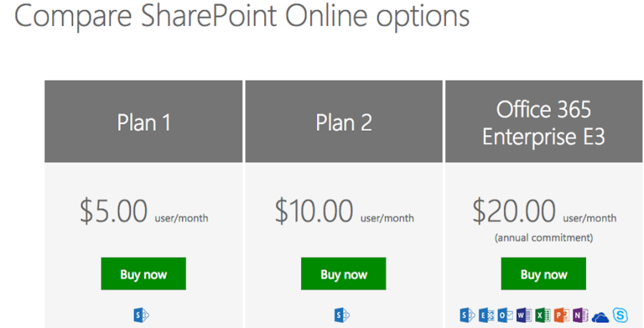Select the Plan 2 column header
The image size is (644, 328).
pyautogui.click(x=343, y=122)
